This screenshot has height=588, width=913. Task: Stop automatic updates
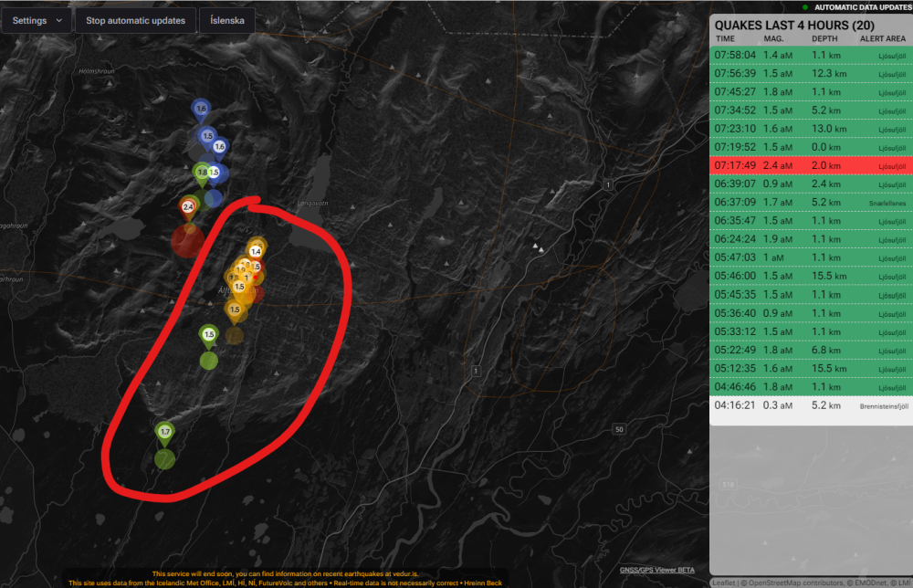click(135, 20)
